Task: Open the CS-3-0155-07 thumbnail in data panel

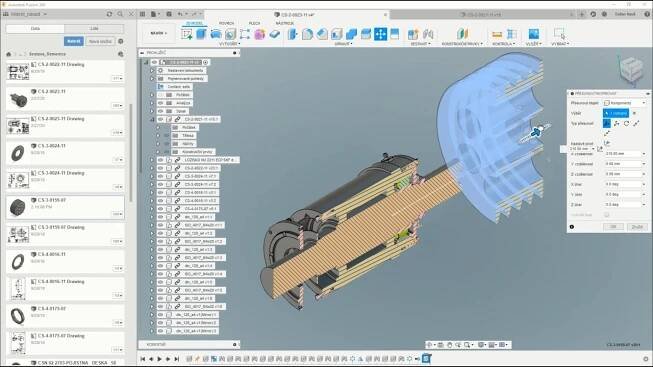Action: 17,207
